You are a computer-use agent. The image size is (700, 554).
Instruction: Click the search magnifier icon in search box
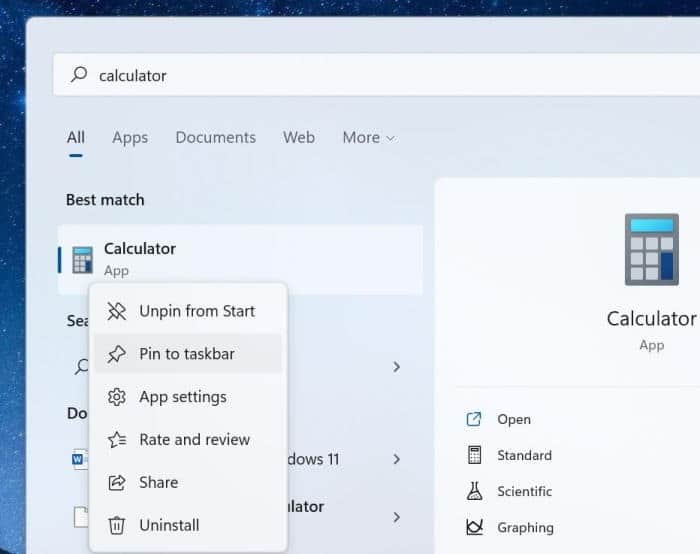click(79, 74)
